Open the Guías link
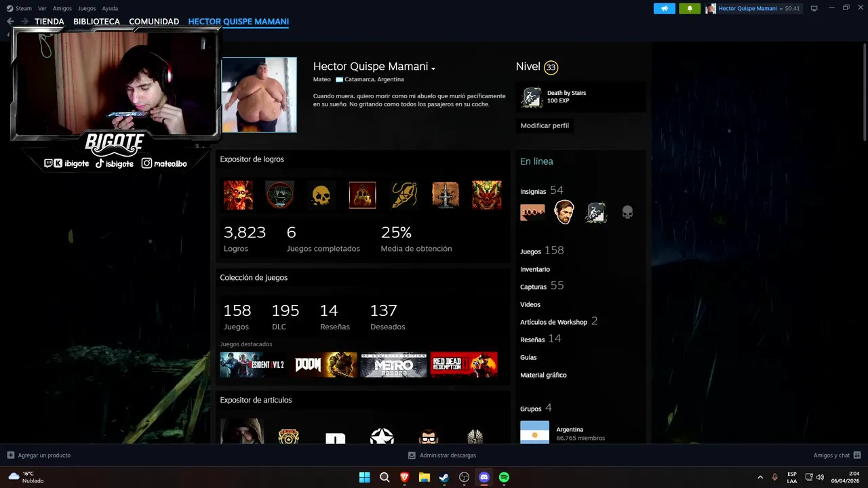 [528, 357]
